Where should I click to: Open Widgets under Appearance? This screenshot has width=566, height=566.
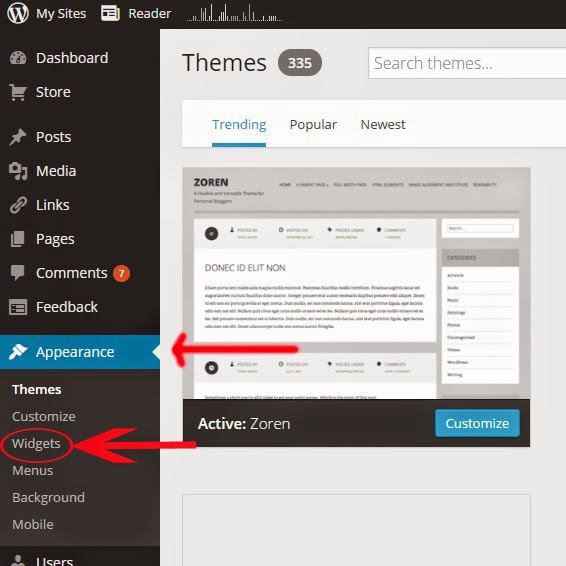click(x=36, y=443)
